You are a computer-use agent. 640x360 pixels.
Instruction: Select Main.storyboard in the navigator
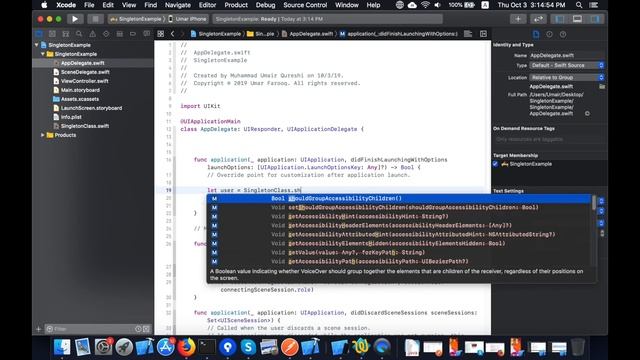click(80, 90)
